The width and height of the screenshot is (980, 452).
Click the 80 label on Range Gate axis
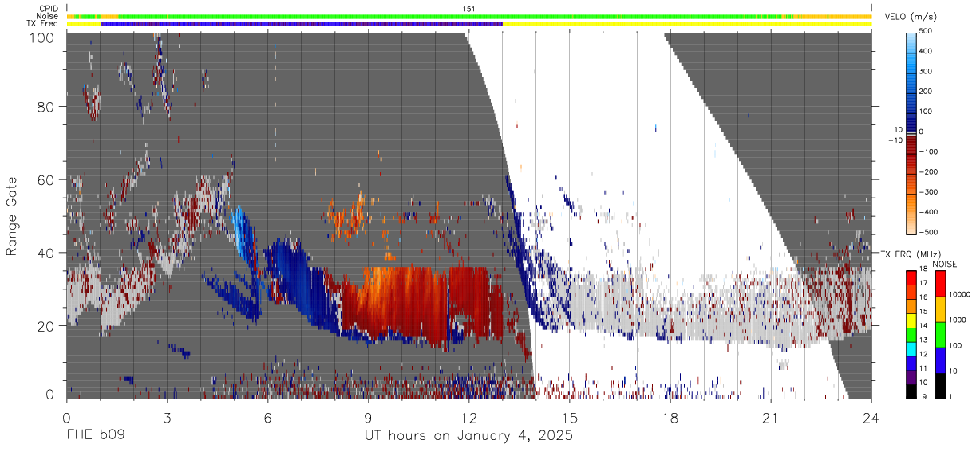[x=45, y=107]
